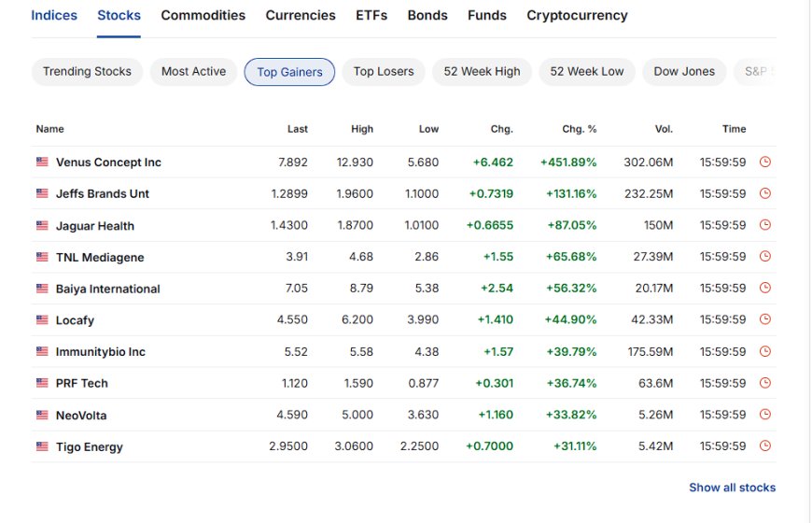The image size is (812, 523).
Task: Click the US flag beside Locafy
Action: (42, 319)
